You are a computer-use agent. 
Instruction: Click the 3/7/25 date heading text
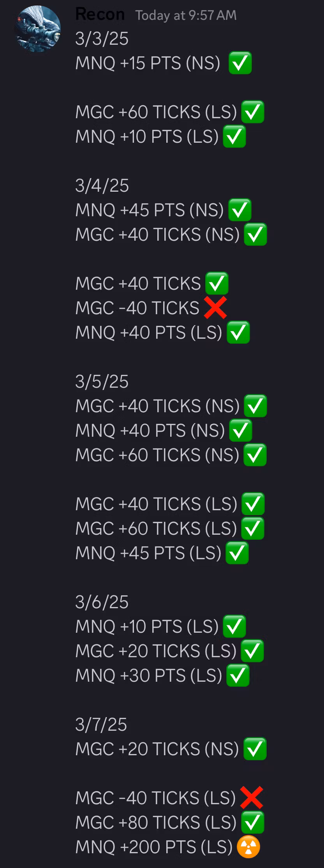(101, 724)
